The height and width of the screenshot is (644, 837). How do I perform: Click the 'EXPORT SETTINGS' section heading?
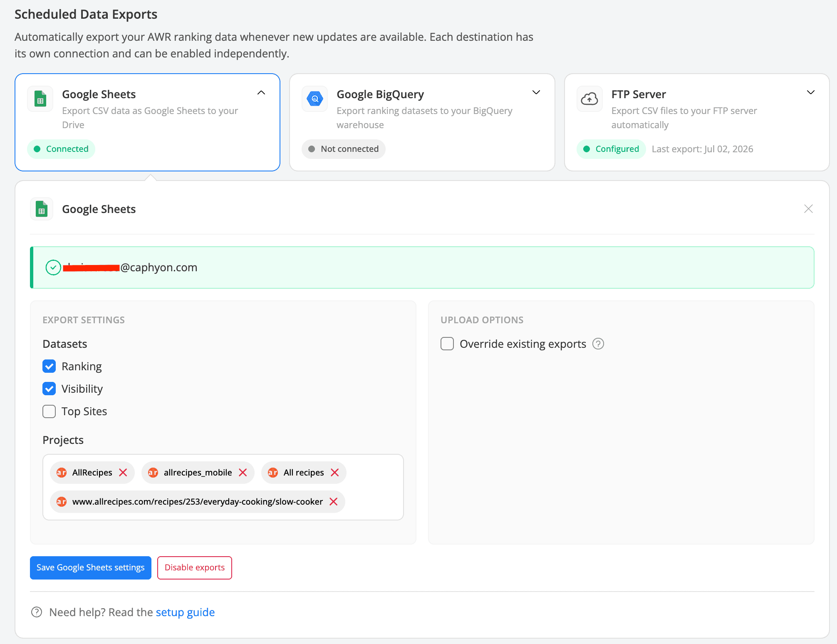[x=84, y=320]
